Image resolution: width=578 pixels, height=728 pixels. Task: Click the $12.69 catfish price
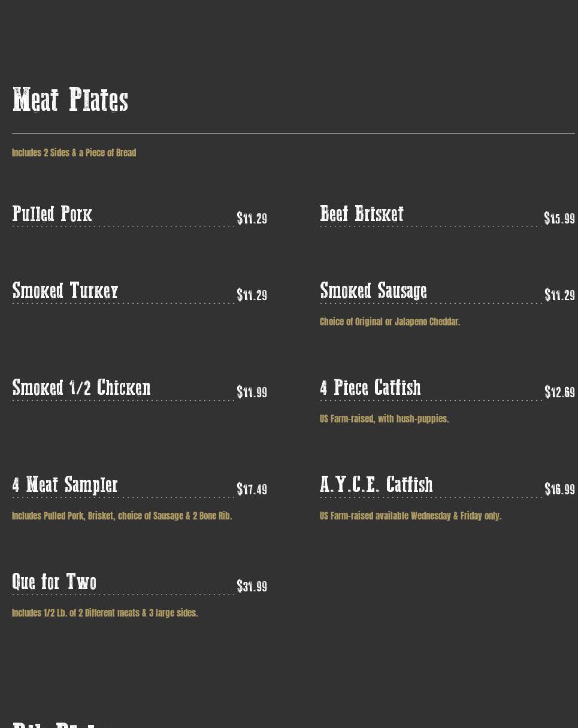559,392
